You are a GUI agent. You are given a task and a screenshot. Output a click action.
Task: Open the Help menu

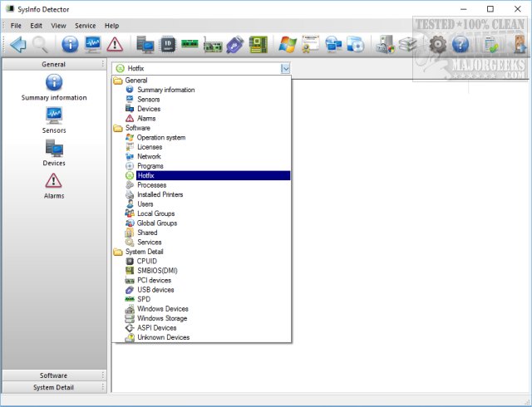111,26
